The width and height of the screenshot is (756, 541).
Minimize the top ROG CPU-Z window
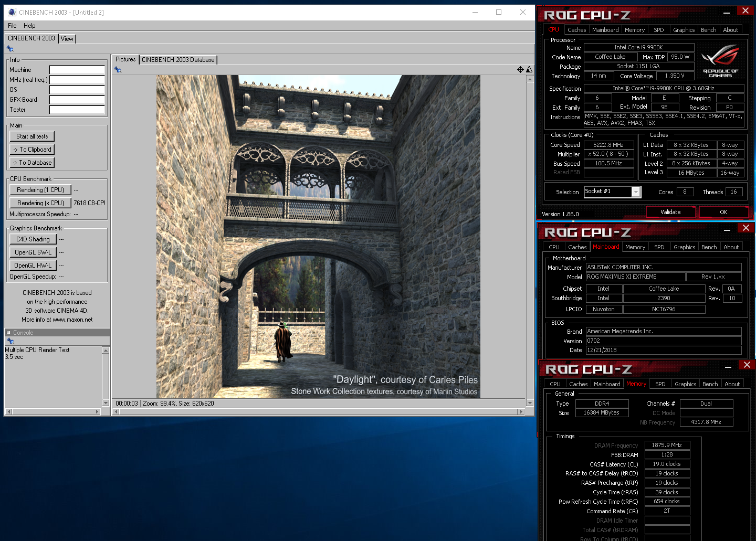pyautogui.click(x=726, y=13)
